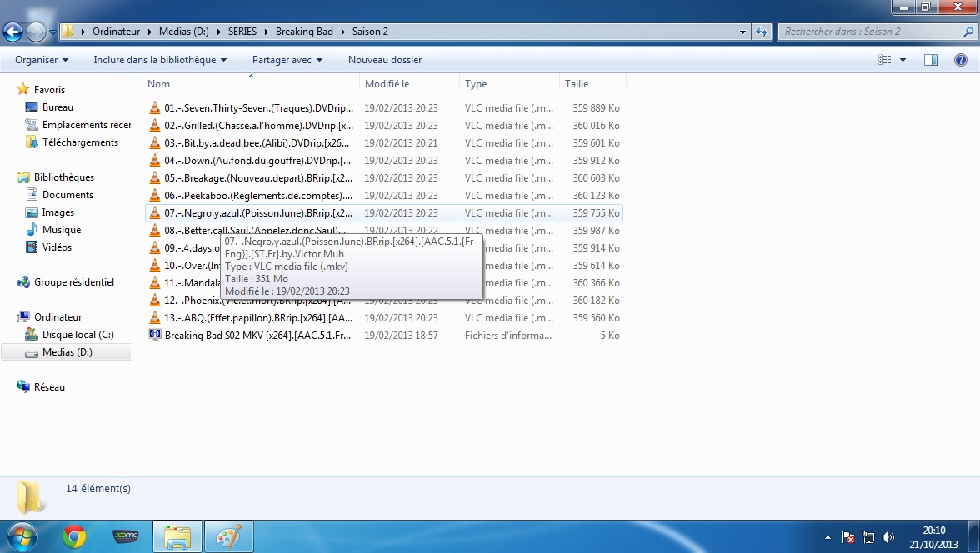Screen dimensions: 980x553
Task: Expand breadcrumb arrow after SERIES
Action: 267,32
